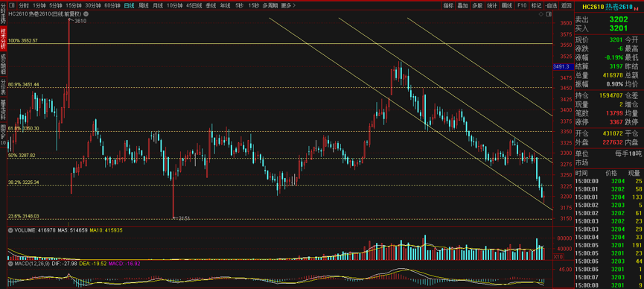The height and width of the screenshot is (289, 644).
Task: Switch to 分时 period
Action: (25, 6)
